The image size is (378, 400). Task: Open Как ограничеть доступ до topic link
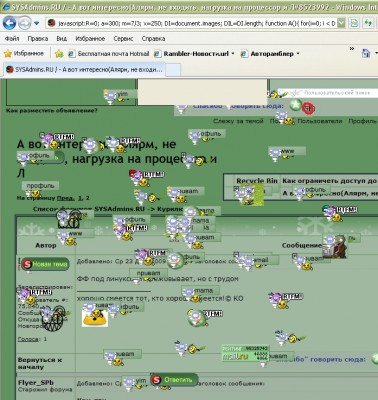(329, 181)
